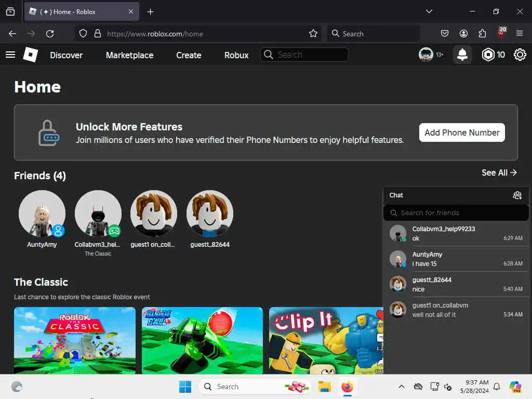Open the Roblox hamburger navigation menu
This screenshot has width=532, height=399.
[x=10, y=55]
